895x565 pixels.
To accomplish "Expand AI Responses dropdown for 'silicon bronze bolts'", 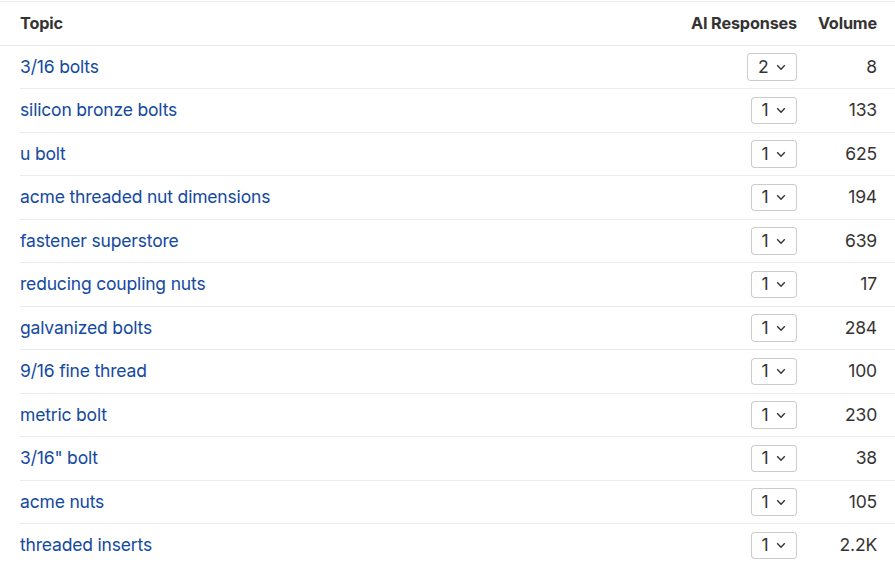I will click(x=773, y=110).
